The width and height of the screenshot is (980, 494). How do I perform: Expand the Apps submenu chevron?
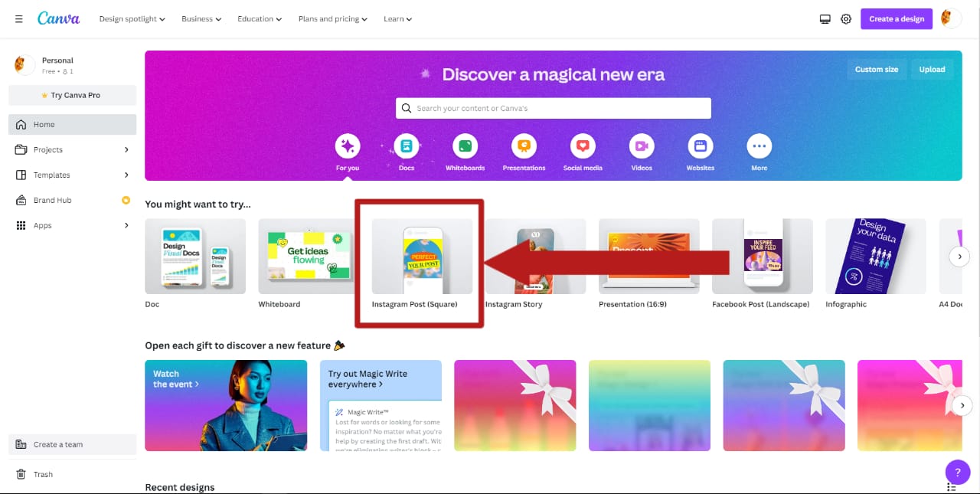pos(126,225)
